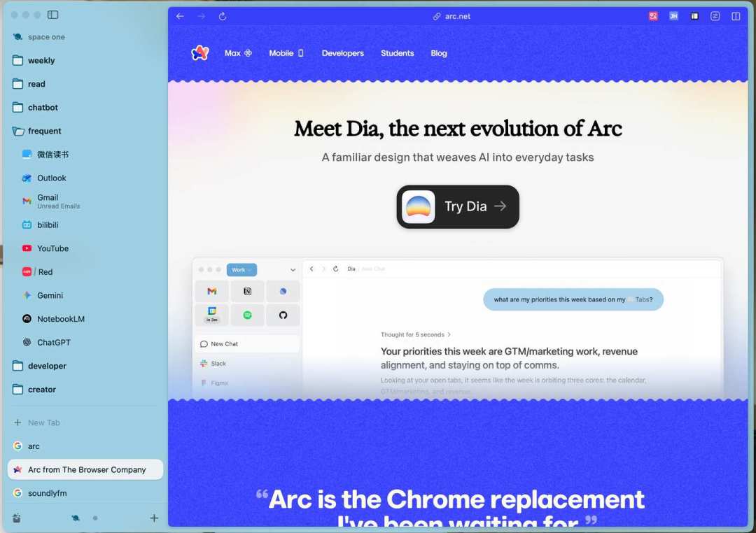Click the blue circle tile in Dia preview
Screen dimensions: 756x533
click(283, 291)
